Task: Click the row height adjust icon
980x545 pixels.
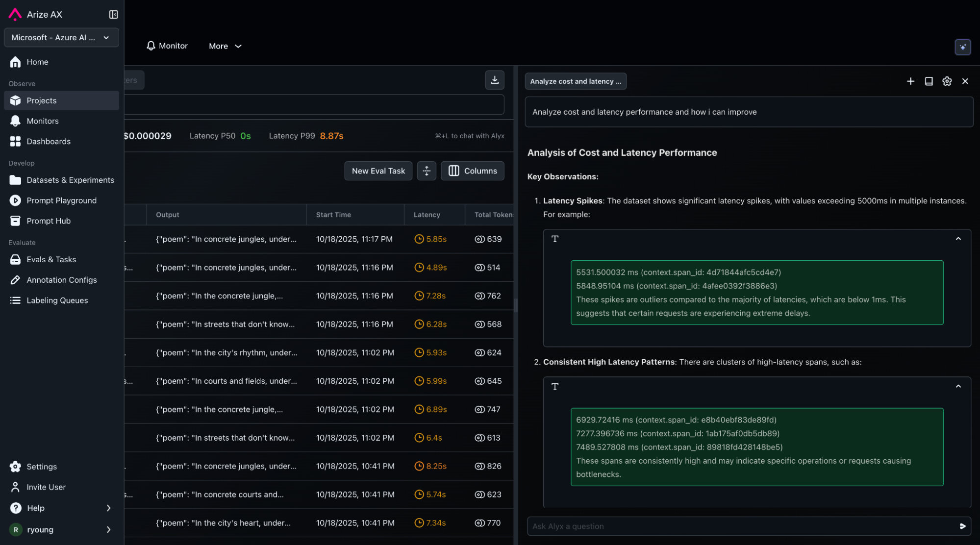Action: coord(427,171)
